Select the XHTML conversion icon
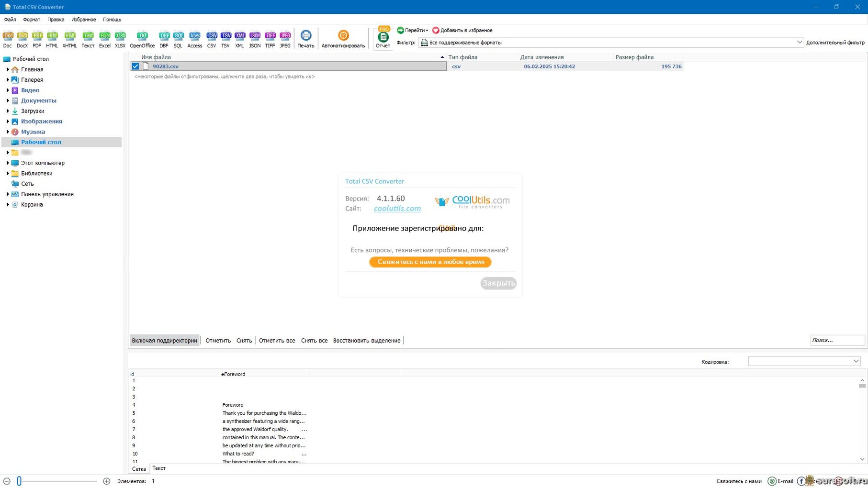The height and width of the screenshot is (488, 868). point(70,39)
